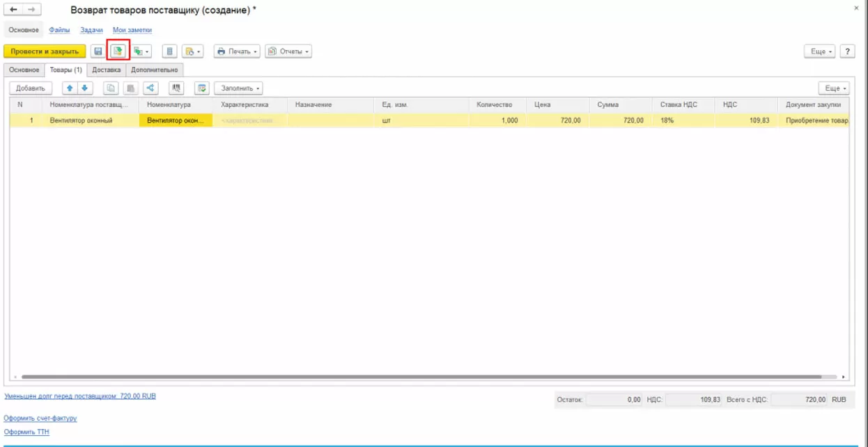
Task: Open help with the question mark button
Action: click(x=848, y=52)
